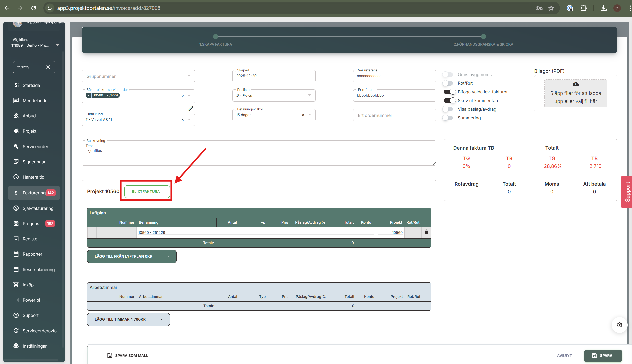The height and width of the screenshot is (364, 632).
Task: Expand arrow next to Lägg till timmar
Action: (x=161, y=319)
